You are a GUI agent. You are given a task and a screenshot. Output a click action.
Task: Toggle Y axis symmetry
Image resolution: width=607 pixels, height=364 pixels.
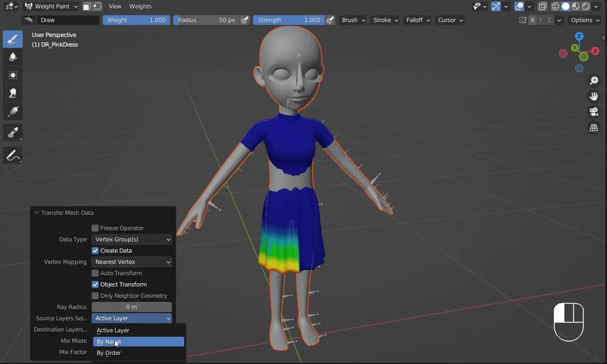[x=541, y=20]
